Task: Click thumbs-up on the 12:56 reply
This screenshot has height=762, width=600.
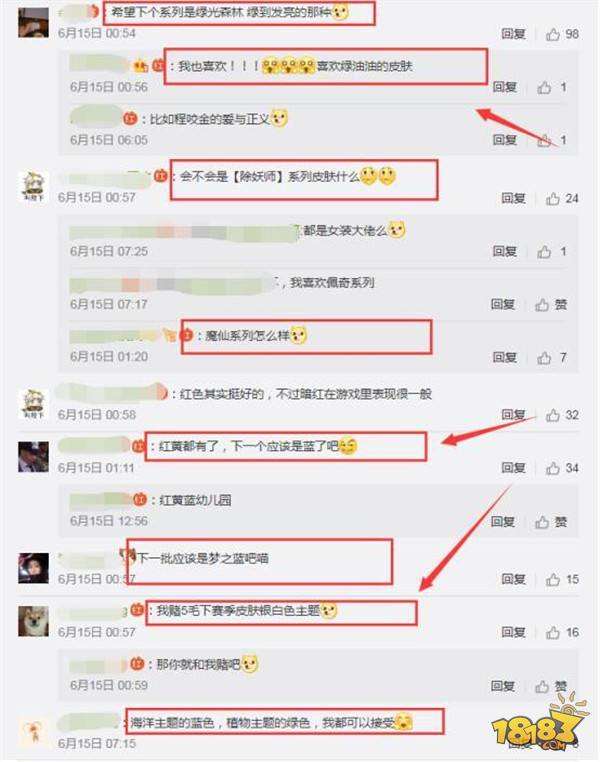Action: (x=542, y=522)
